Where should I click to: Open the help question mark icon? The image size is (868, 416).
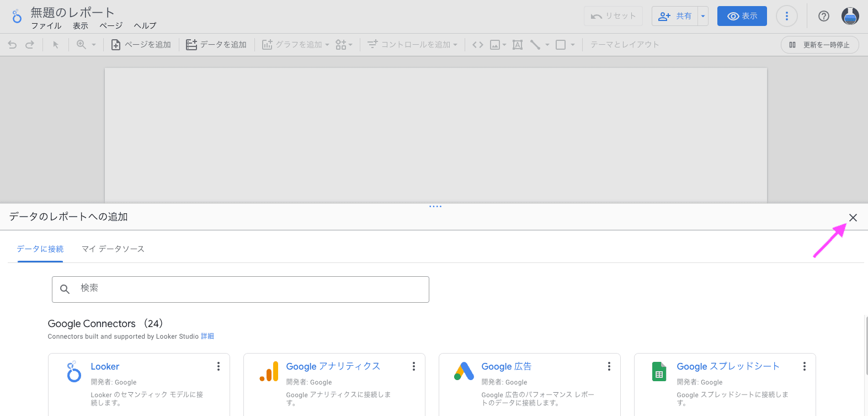click(823, 16)
